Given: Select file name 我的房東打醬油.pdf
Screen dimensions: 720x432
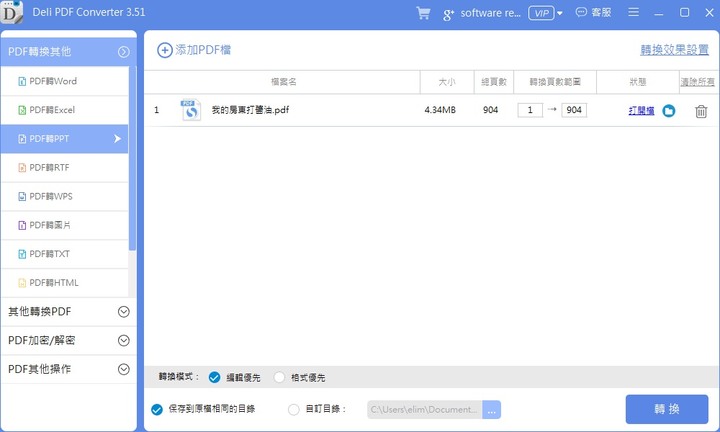Looking at the screenshot, I should pyautogui.click(x=250, y=110).
